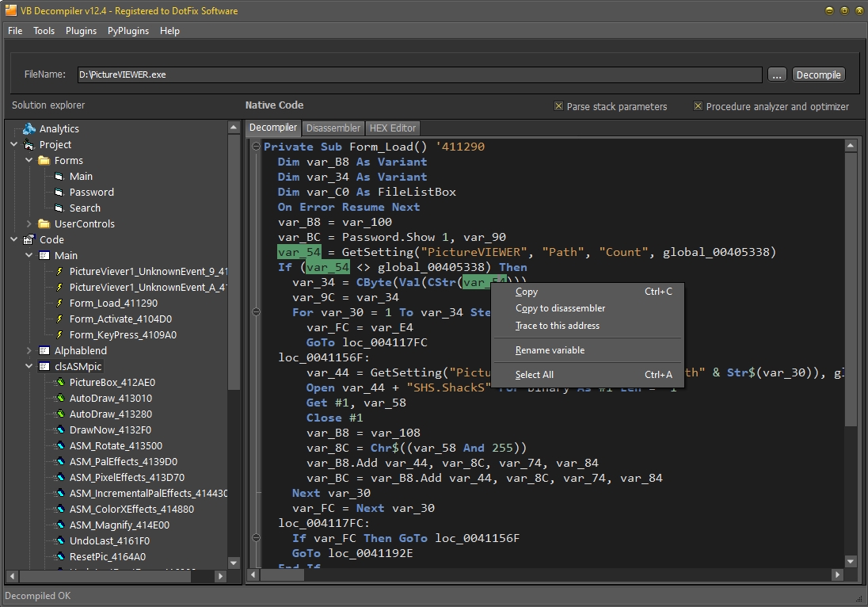Select ASM_ColorXEffects_414880 in the tree
The height and width of the screenshot is (607, 868).
click(x=131, y=509)
